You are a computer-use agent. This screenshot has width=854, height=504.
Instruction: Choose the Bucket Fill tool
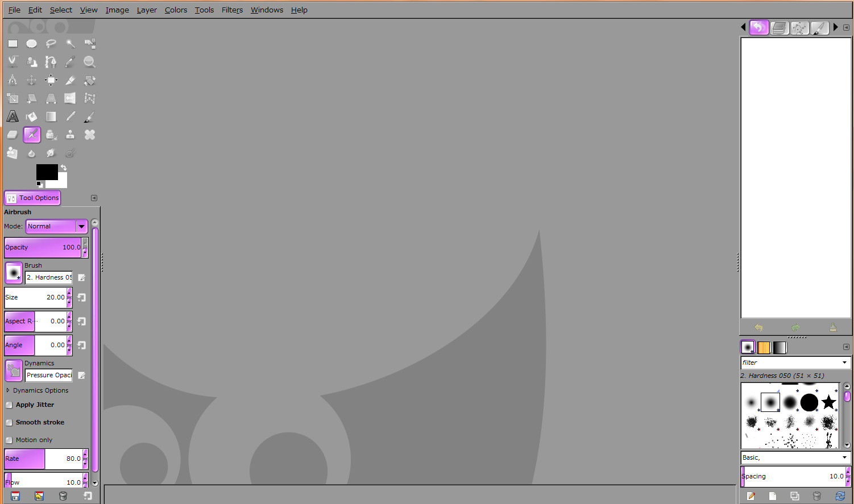[32, 116]
